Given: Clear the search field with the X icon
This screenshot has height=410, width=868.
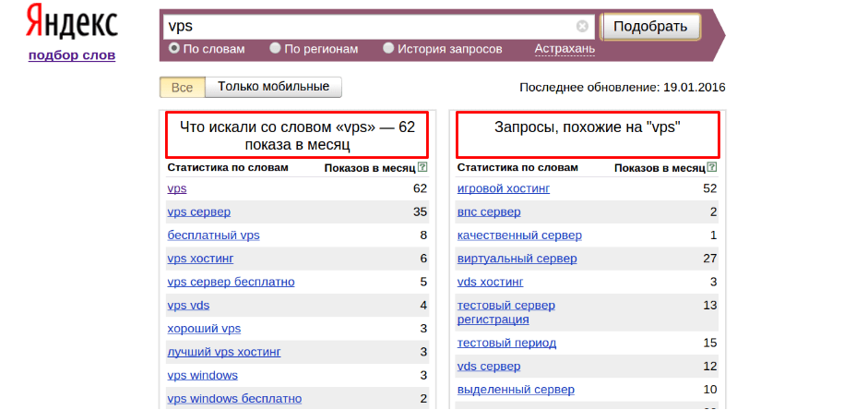Looking at the screenshot, I should click(582, 27).
